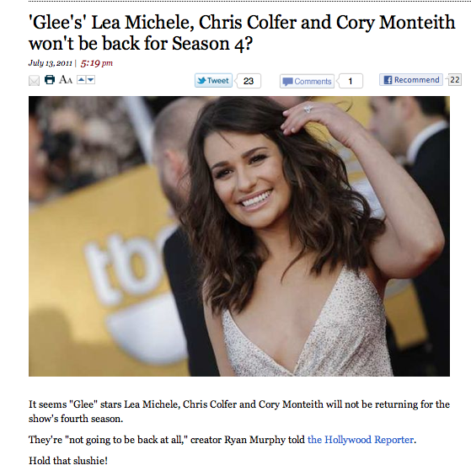Click the 5:19 pm timestamp
The width and height of the screenshot is (471, 476).
click(97, 63)
